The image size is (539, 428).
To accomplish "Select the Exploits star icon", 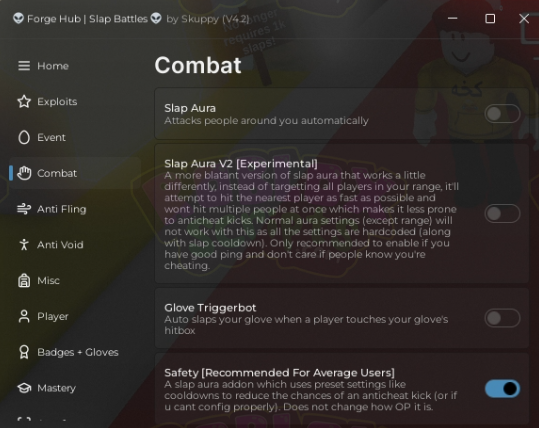I will (24, 101).
